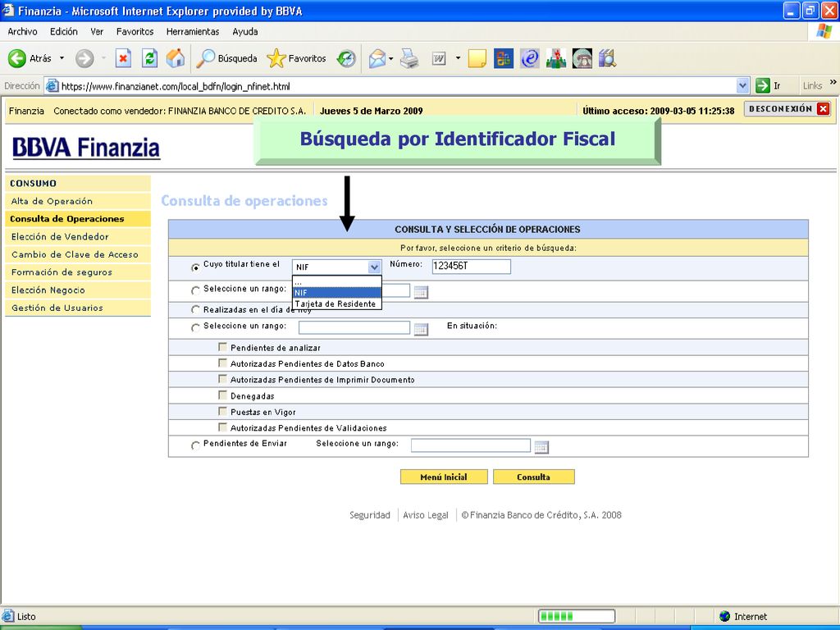Screen dimensions: 840x630
Task: Open 'Cambio de Clave de Acceso'
Action: 78,254
